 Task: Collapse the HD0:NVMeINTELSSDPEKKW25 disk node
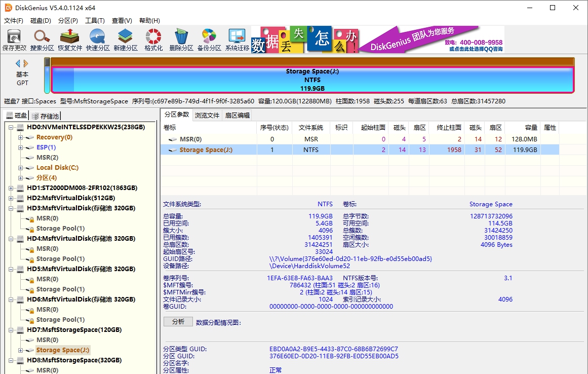[11, 127]
